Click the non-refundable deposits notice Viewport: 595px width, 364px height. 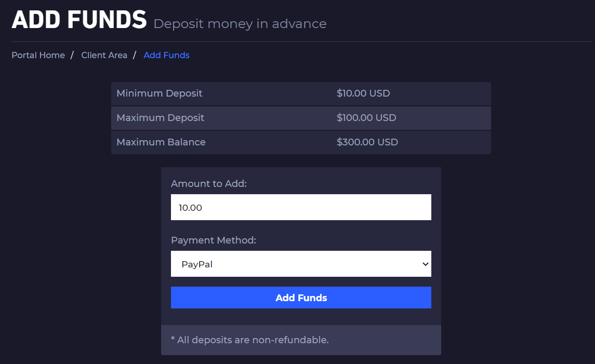pyautogui.click(x=250, y=340)
